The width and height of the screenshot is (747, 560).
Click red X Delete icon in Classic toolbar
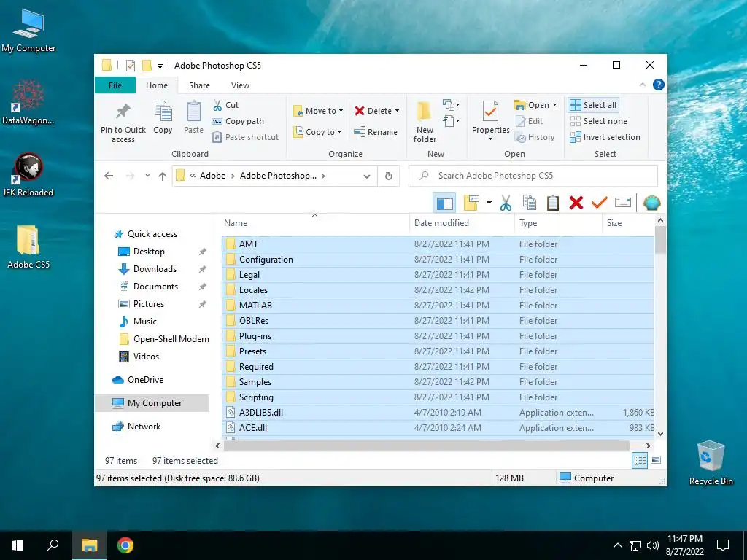click(576, 203)
